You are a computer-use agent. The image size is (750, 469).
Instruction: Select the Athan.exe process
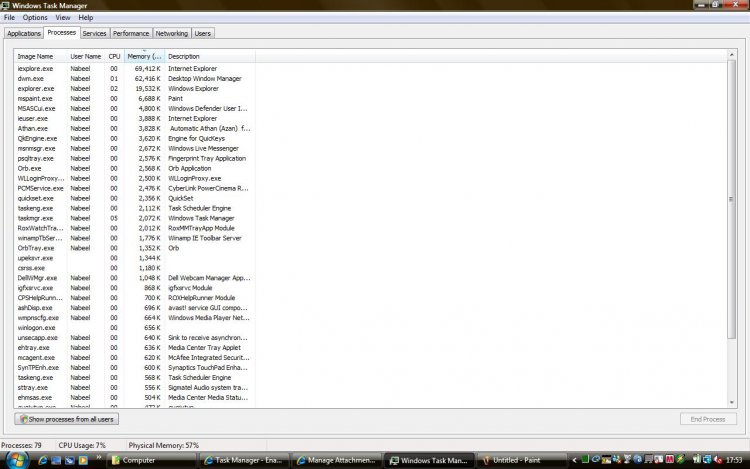134,129
